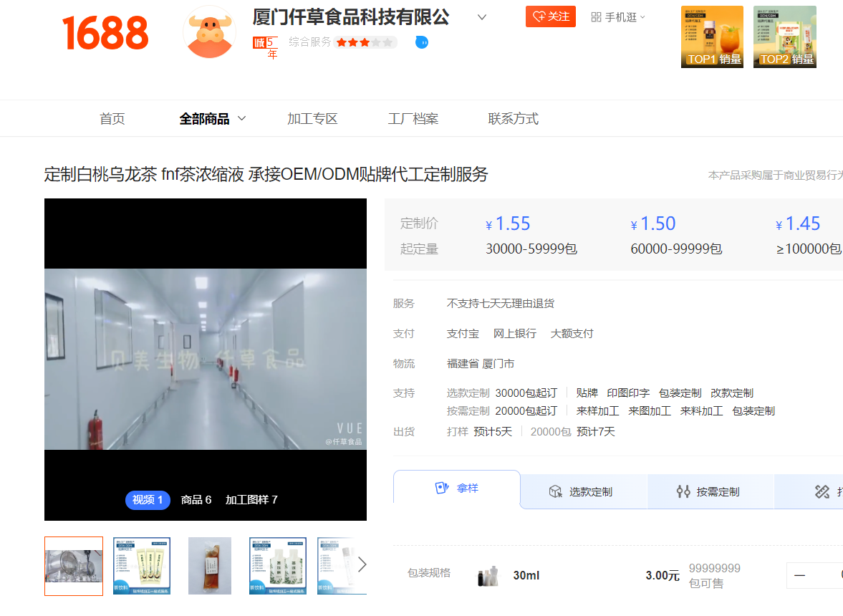Expand the company name dropdown arrow
Screen dimensions: 843x616
click(482, 17)
